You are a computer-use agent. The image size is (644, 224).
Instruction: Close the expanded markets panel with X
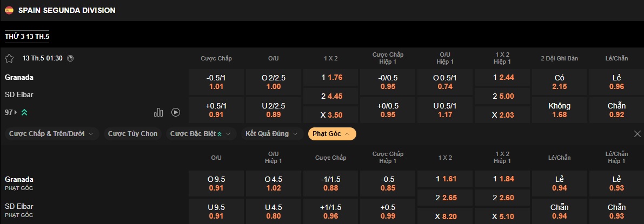point(637,134)
